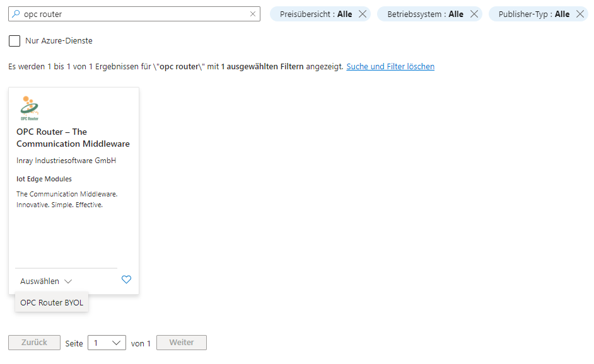This screenshot has height=364, width=594.
Task: Click the Inray Industriesoftware GmbH publisher name
Action: [66, 161]
